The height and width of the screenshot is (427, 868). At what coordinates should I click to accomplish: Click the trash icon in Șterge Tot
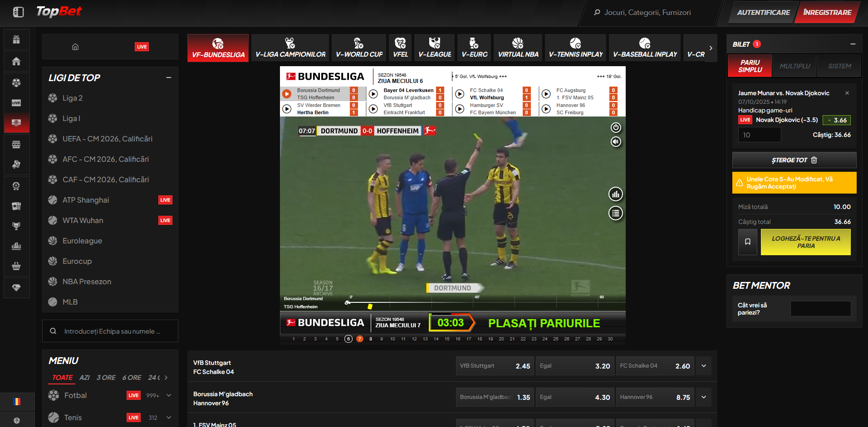pyautogui.click(x=814, y=160)
